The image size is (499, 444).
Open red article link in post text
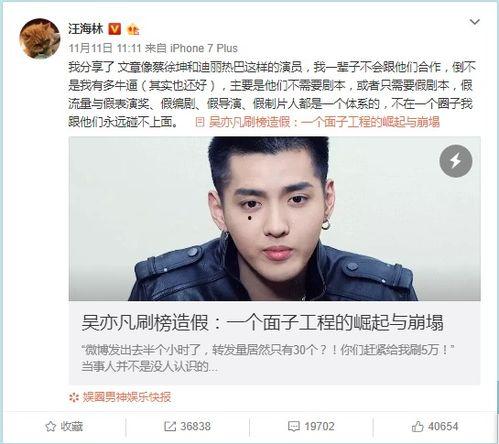tap(324, 122)
